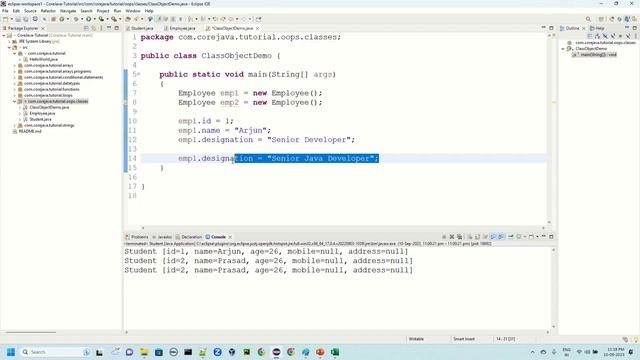Click the Remove Launch icon in Console toolbar
This screenshot has height=360, width=640.
[452, 237]
